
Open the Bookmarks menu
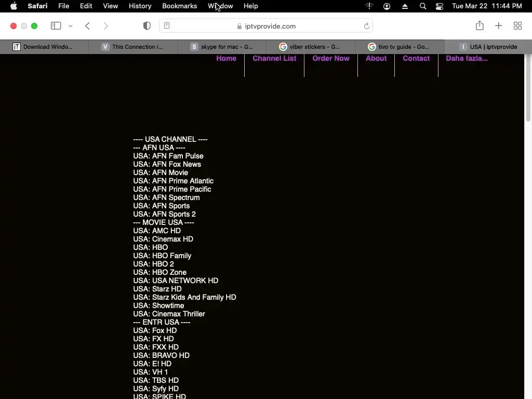(179, 6)
